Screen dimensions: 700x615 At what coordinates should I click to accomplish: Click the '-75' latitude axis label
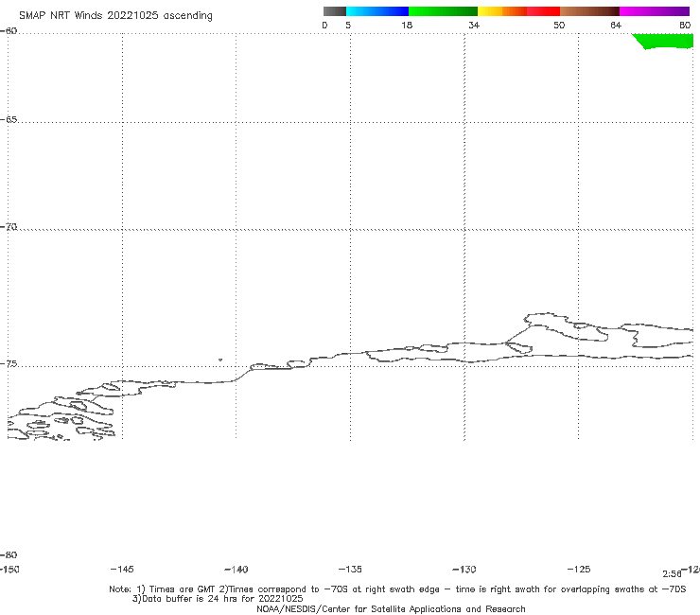coord(9,364)
